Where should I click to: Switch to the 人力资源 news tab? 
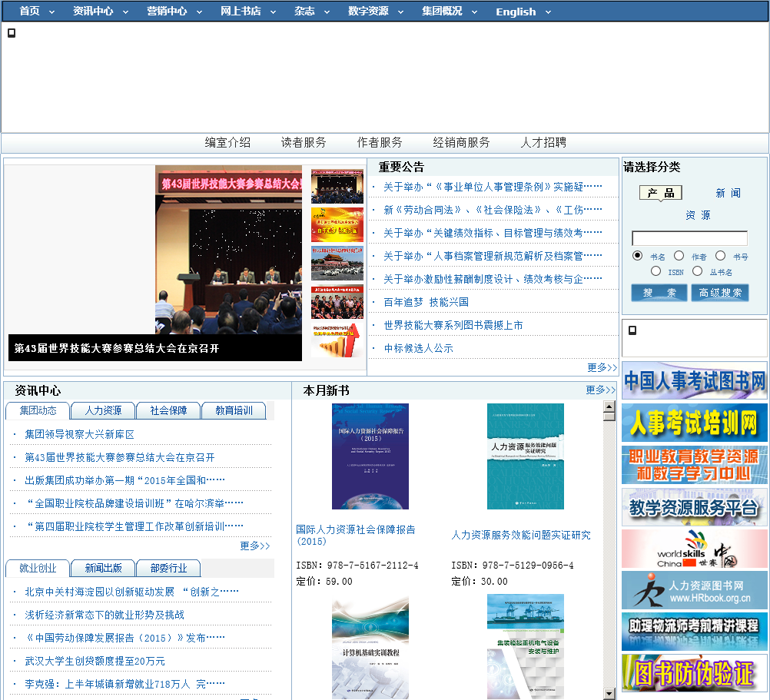click(103, 410)
